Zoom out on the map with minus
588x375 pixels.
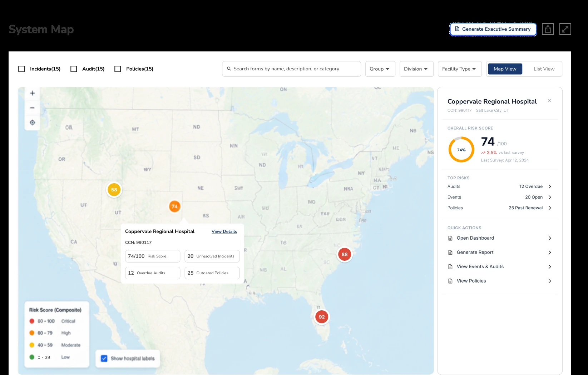click(33, 108)
